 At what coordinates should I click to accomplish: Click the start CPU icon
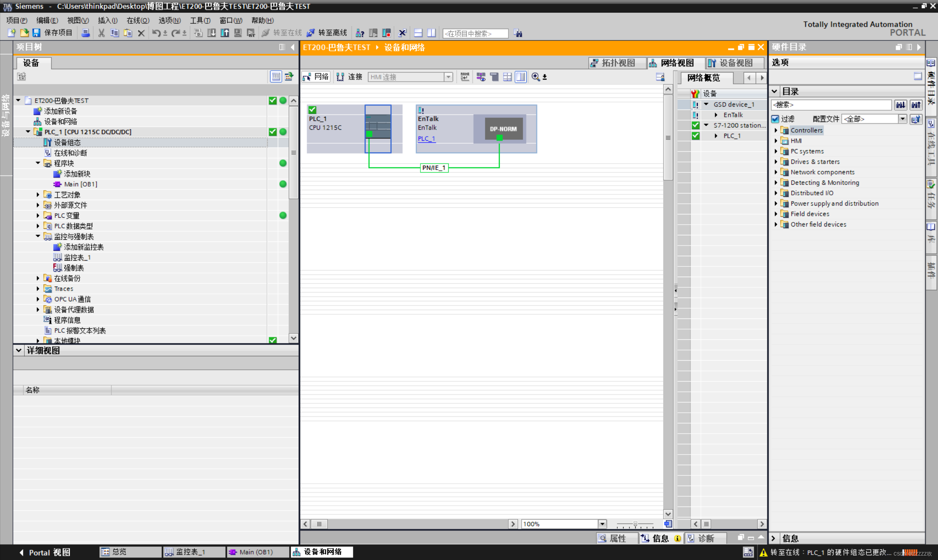(373, 33)
